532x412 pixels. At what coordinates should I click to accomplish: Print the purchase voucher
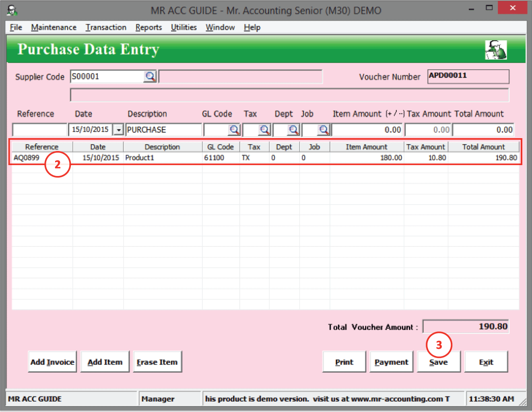[344, 362]
